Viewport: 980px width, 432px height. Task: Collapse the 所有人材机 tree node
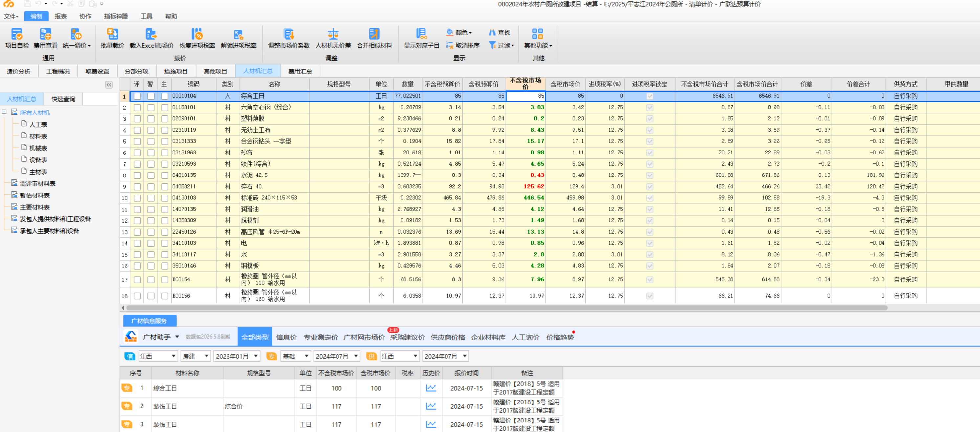[4, 112]
